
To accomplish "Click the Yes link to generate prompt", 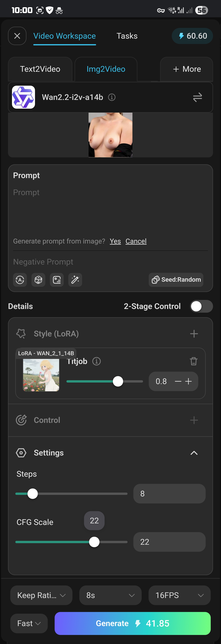I will [115, 241].
